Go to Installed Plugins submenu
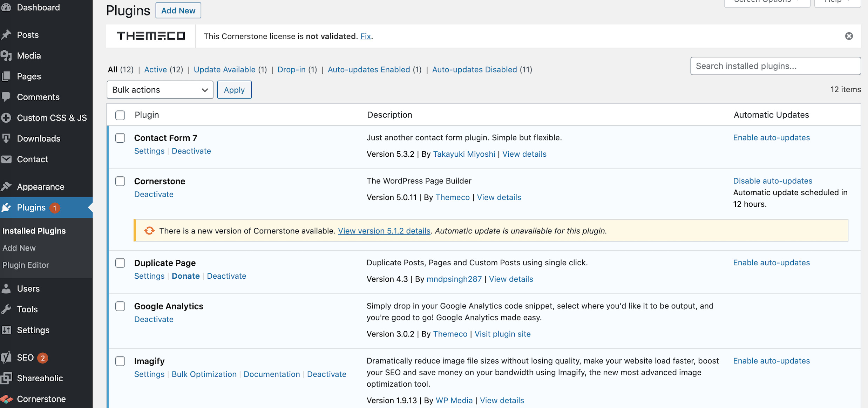Image resolution: width=868 pixels, height=408 pixels. 34,231
